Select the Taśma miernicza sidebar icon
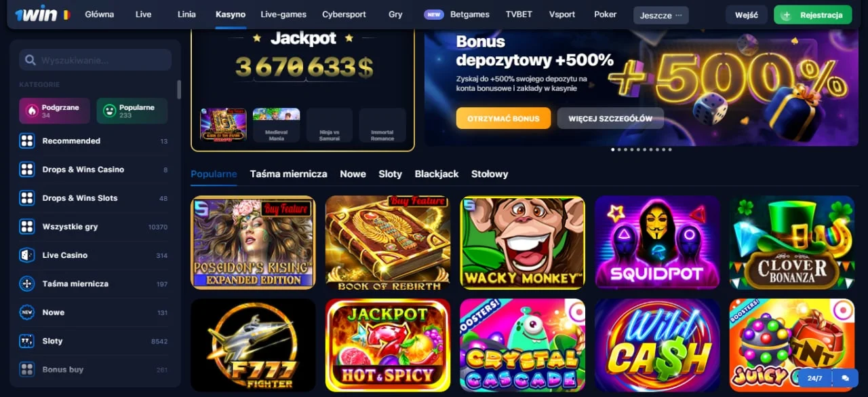This screenshot has width=868, height=397. point(27,284)
